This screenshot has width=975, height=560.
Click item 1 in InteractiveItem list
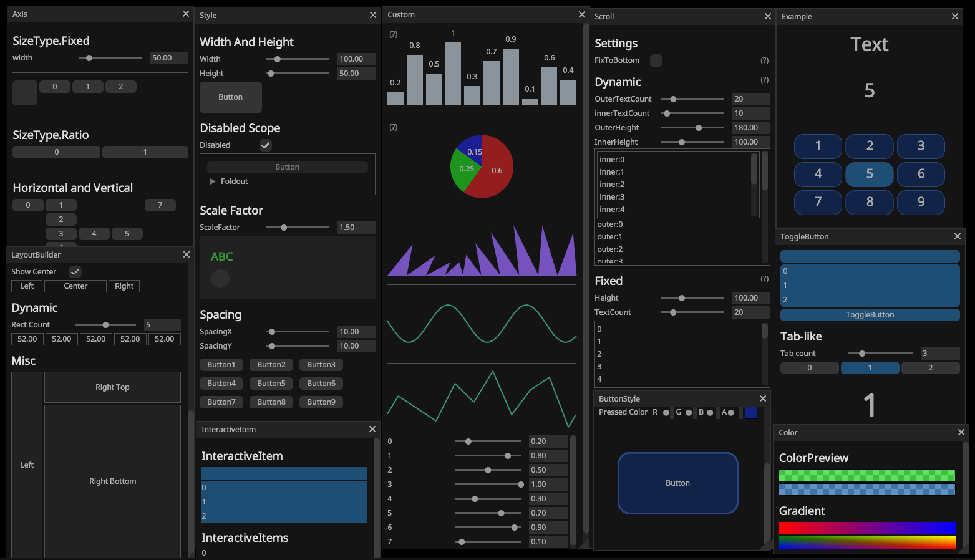tap(284, 502)
